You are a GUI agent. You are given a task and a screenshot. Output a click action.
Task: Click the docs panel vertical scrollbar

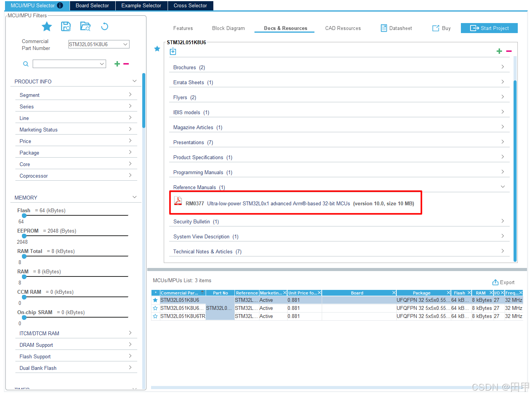click(515, 171)
